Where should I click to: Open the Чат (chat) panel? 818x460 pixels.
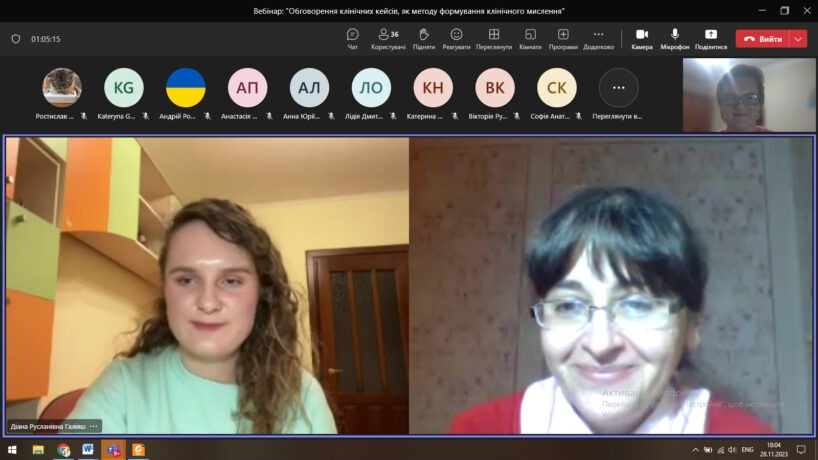[x=352, y=39]
